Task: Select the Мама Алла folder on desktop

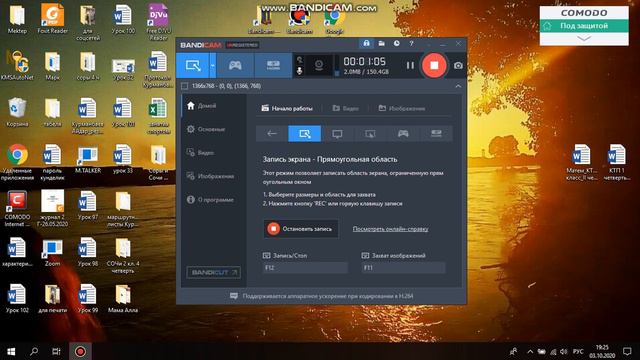Action: (x=123, y=298)
